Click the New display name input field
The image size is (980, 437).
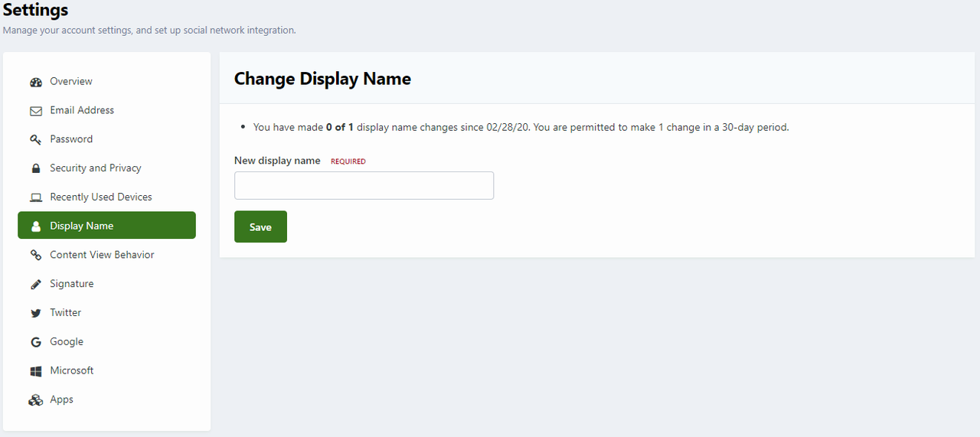[x=364, y=185]
